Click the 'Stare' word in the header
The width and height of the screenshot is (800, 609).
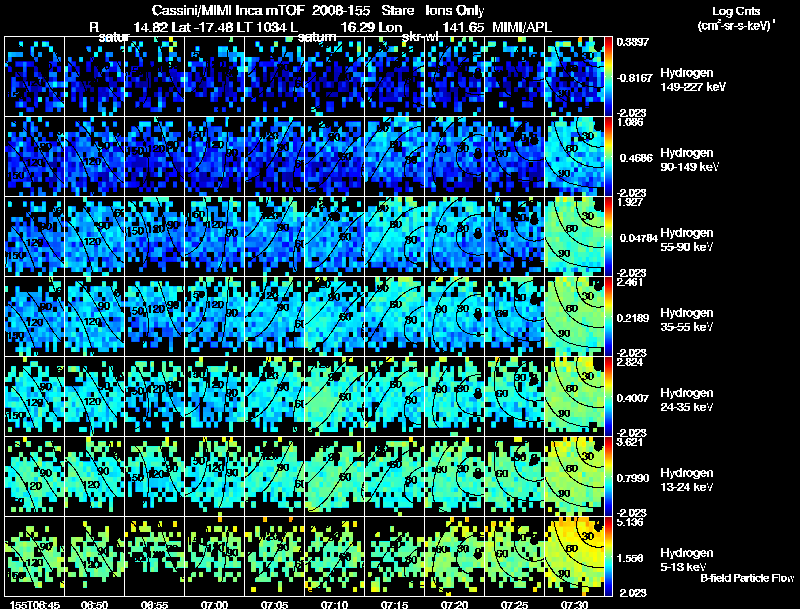point(398,11)
